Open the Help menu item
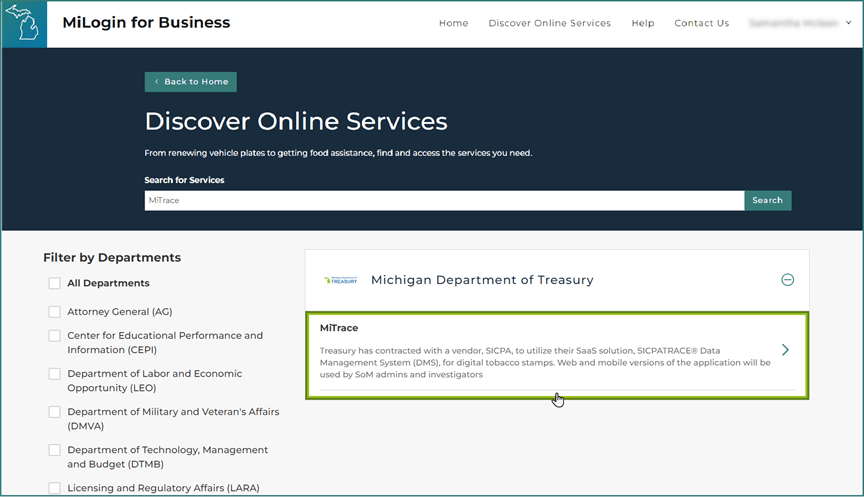This screenshot has height=497, width=864. (642, 23)
